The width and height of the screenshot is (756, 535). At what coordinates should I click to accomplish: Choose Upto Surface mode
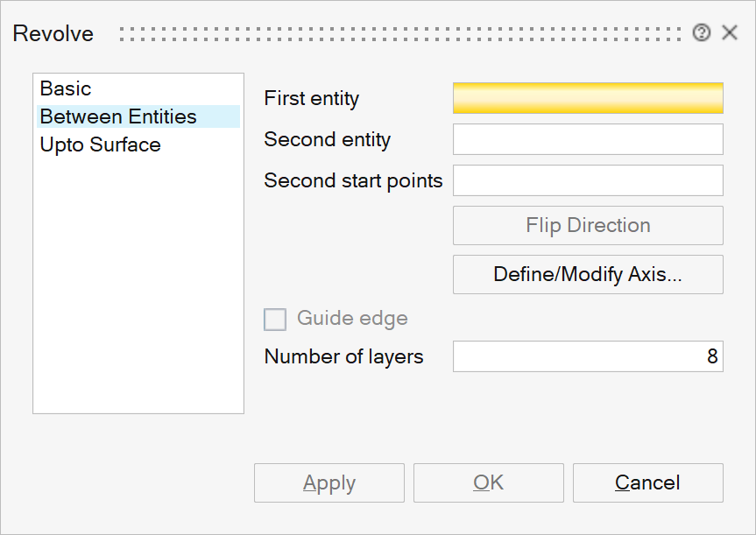tap(101, 144)
